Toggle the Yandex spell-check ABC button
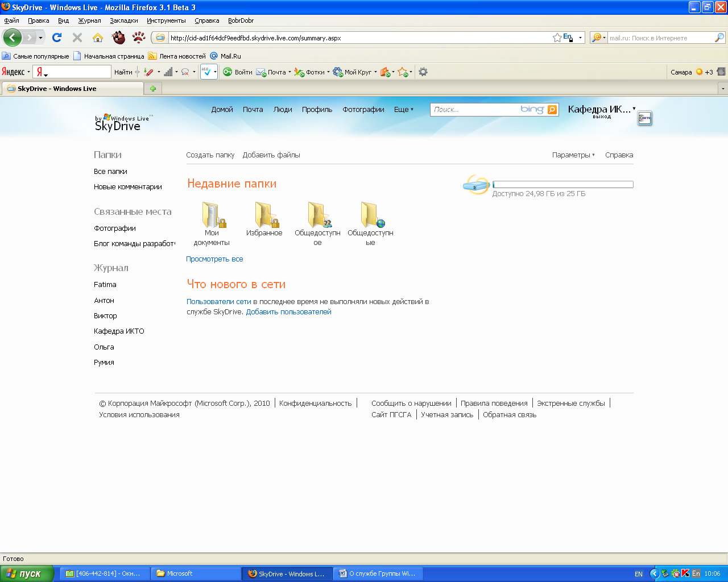Screen dimensions: 728x582 pos(206,72)
